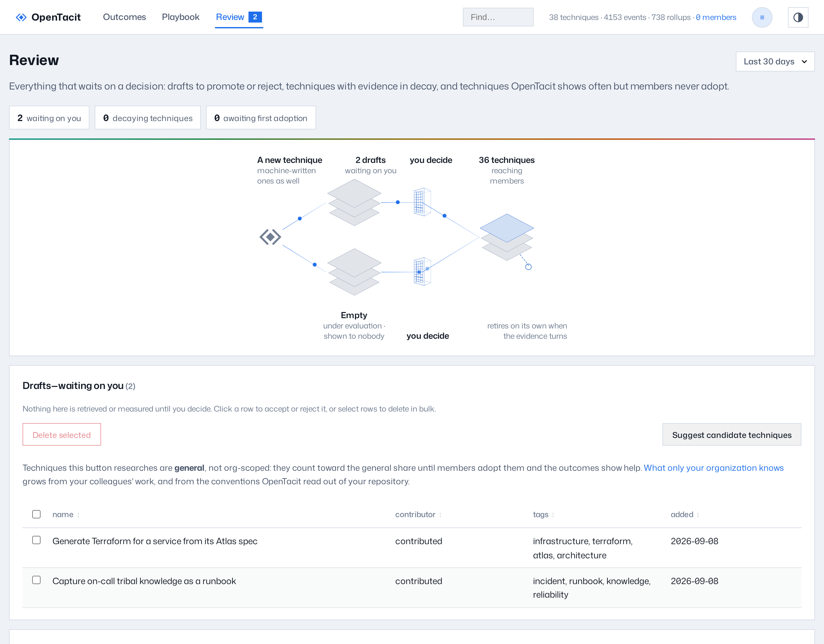Click the Review count badge showing 2
This screenshot has height=644, width=824.
(255, 17)
